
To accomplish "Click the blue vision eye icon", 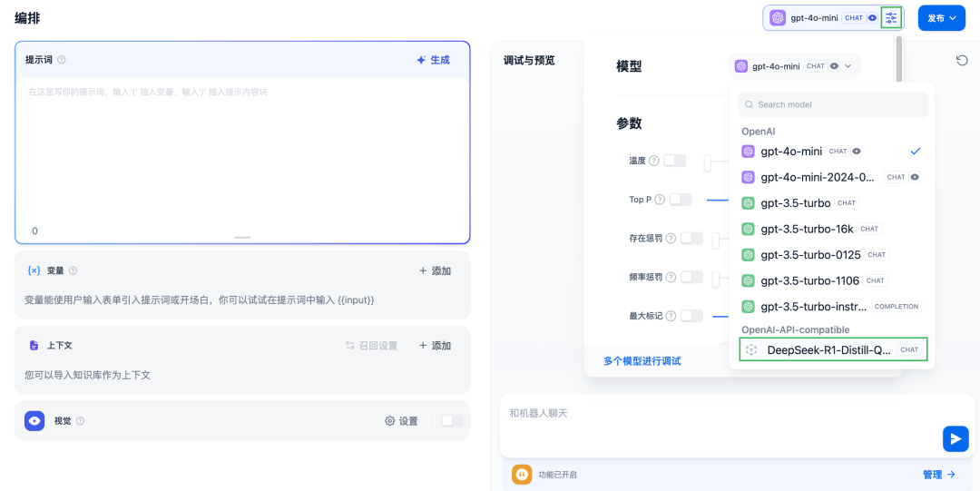I will pyautogui.click(x=34, y=421).
